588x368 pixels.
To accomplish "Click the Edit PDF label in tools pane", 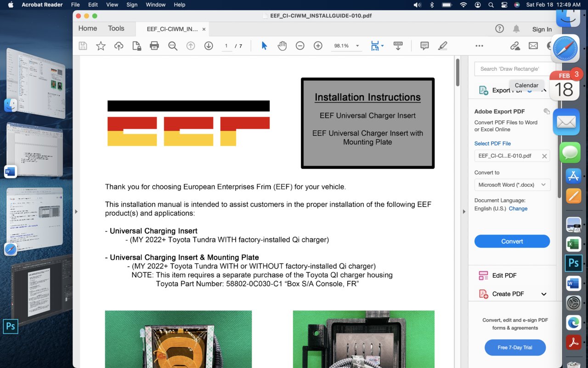I will [504, 276].
